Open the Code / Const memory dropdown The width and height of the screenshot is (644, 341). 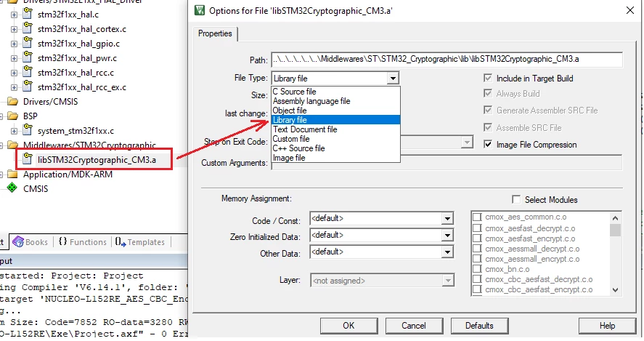click(x=447, y=218)
